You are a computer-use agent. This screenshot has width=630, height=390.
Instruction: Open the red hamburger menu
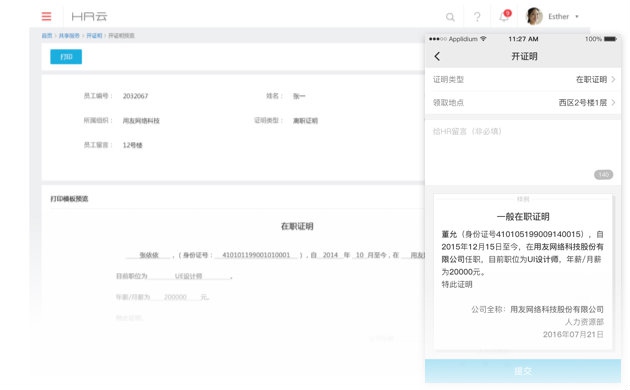[x=46, y=16]
